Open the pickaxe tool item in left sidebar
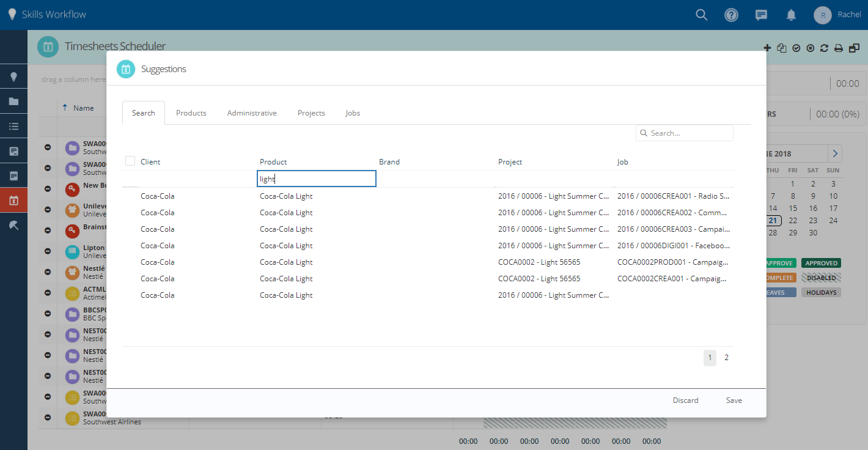This screenshot has height=450, width=868. (13, 225)
